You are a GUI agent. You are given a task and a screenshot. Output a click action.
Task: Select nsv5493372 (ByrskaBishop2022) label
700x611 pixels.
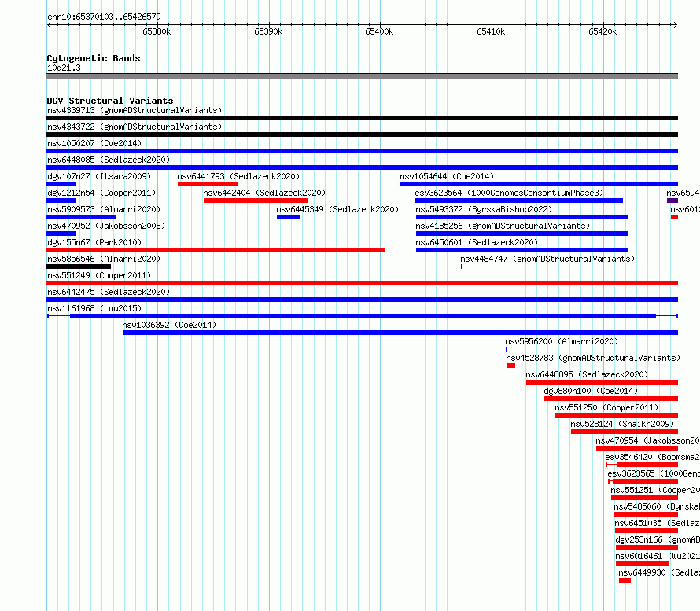(484, 209)
